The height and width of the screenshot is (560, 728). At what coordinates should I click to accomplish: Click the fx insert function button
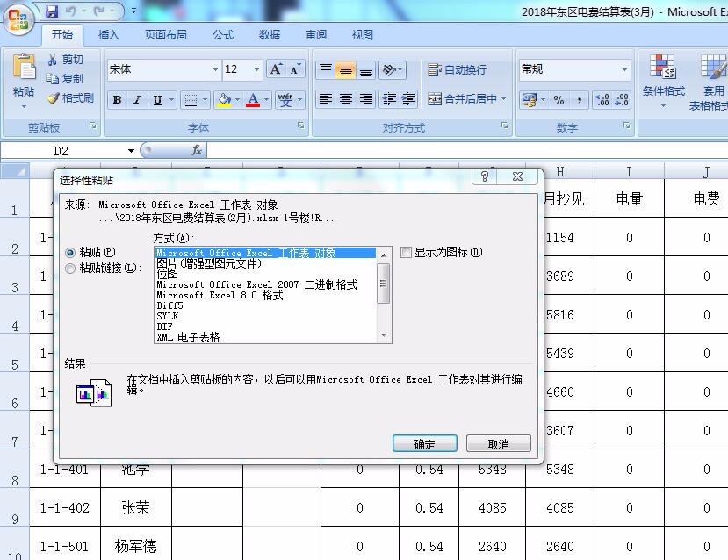[197, 150]
